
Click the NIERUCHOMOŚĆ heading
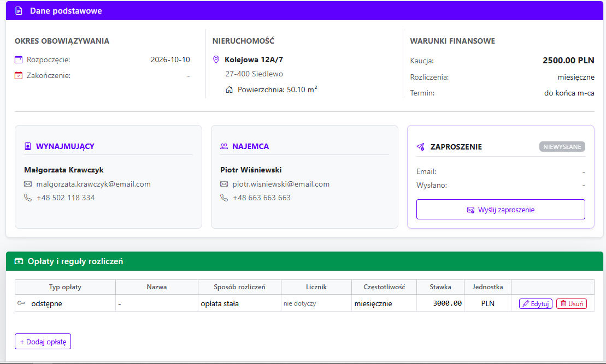pos(244,40)
